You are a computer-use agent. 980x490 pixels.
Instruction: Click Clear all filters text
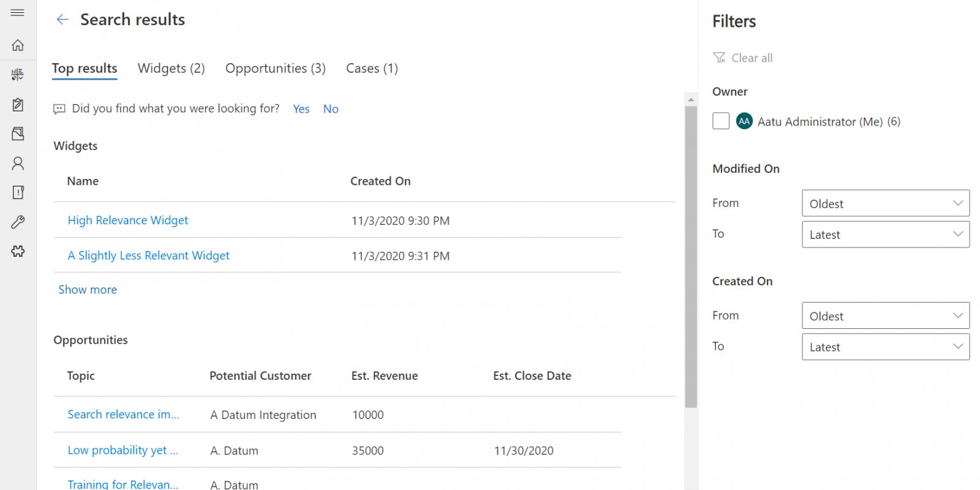752,58
